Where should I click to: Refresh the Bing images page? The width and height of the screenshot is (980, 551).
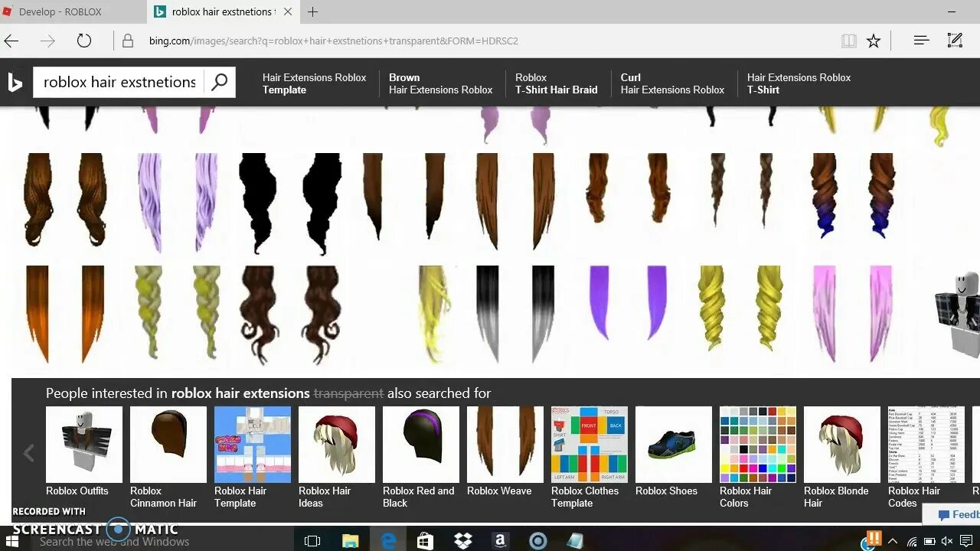coord(84,41)
